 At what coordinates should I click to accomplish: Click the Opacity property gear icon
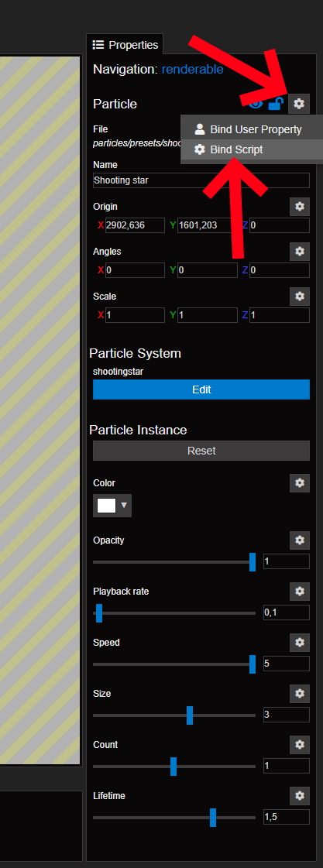pyautogui.click(x=300, y=540)
